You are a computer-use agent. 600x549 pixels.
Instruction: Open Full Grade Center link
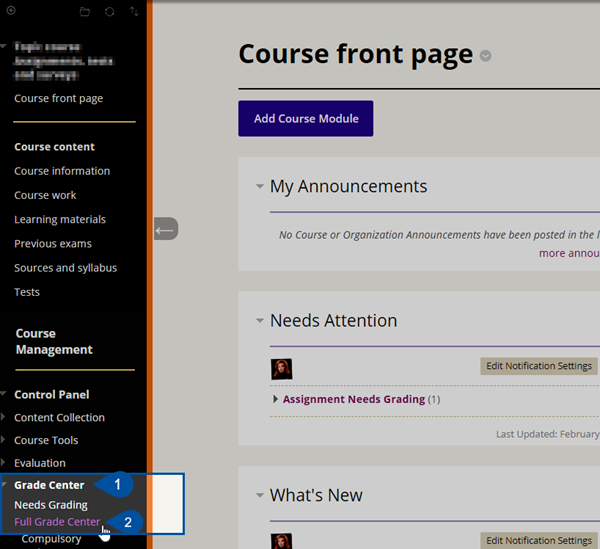[x=57, y=522]
